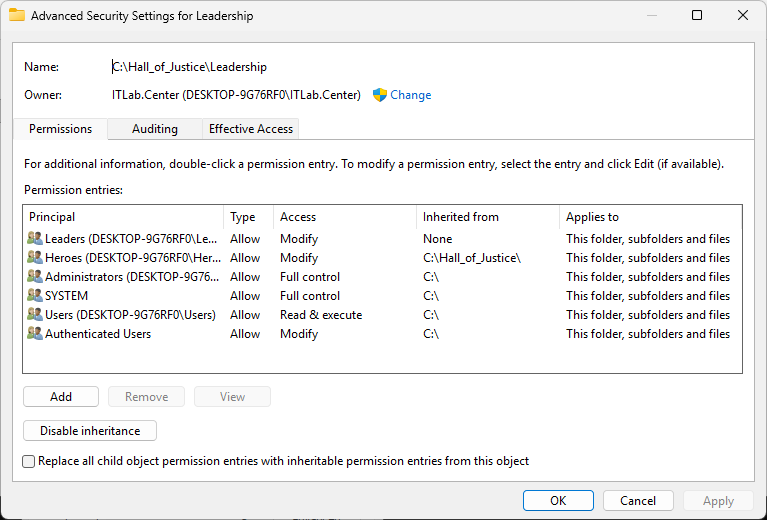Click Disable inheritance button
This screenshot has height=520, width=767.
pyautogui.click(x=90, y=431)
